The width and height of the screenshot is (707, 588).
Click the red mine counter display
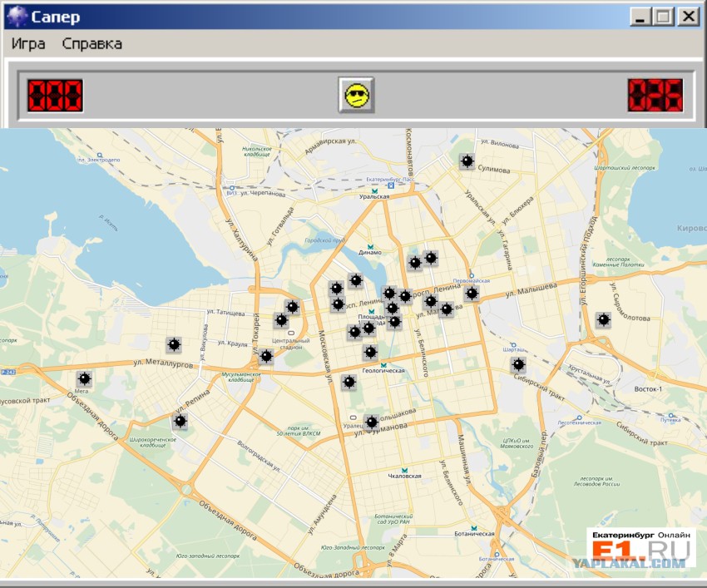click(x=55, y=95)
